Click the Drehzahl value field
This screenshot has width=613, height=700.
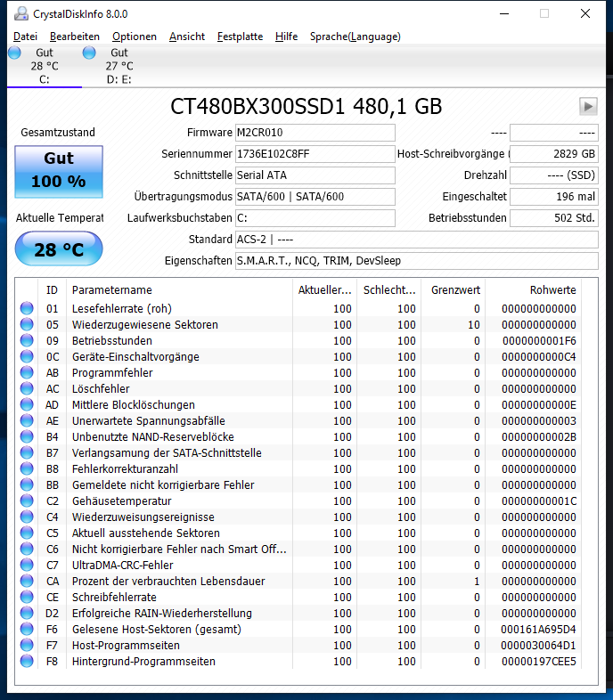[x=554, y=175]
